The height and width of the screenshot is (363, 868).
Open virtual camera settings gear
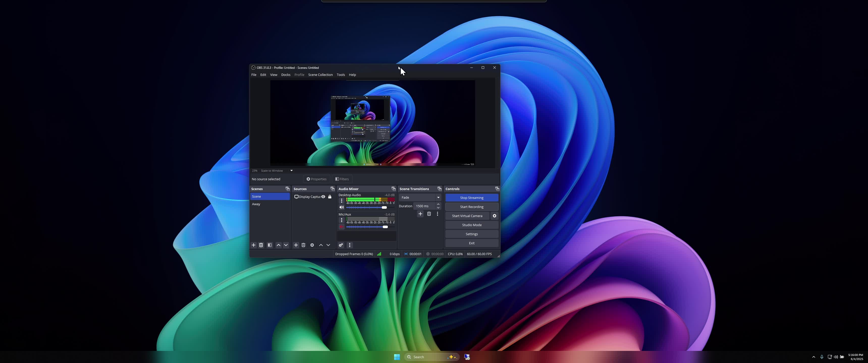[x=494, y=216]
